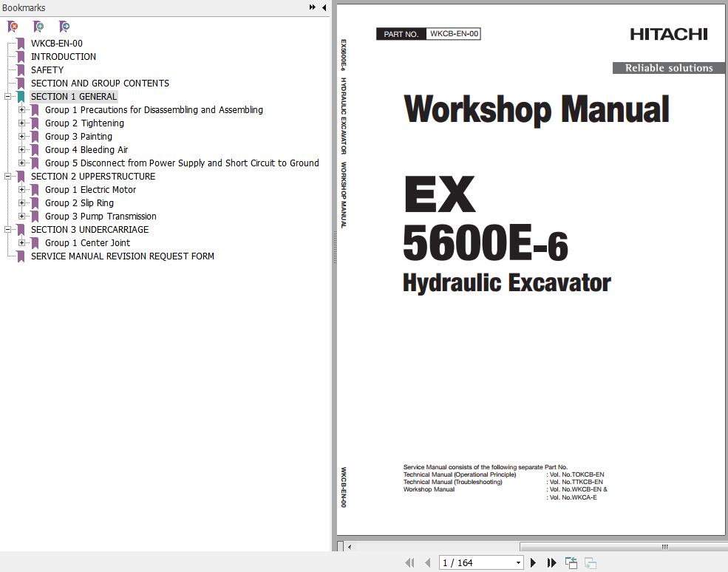Image resolution: width=728 pixels, height=572 pixels.
Task: Open Group 3 Painting bookmark
Action: (78, 137)
